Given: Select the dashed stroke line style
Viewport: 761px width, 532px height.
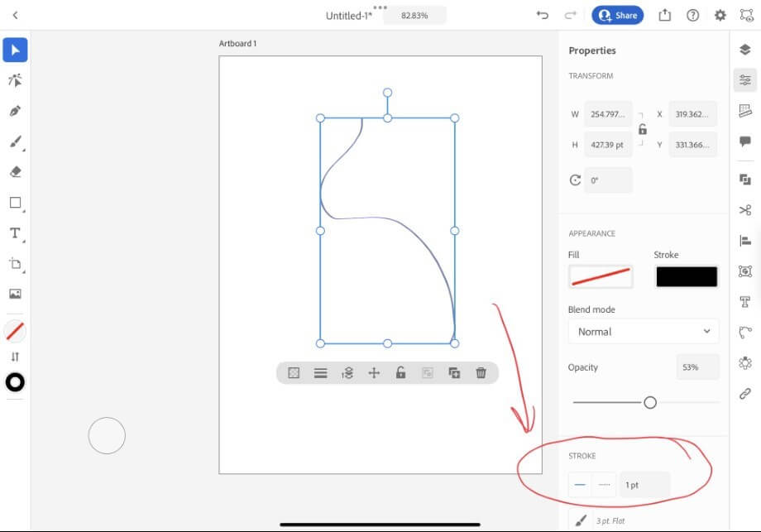Looking at the screenshot, I should point(604,485).
